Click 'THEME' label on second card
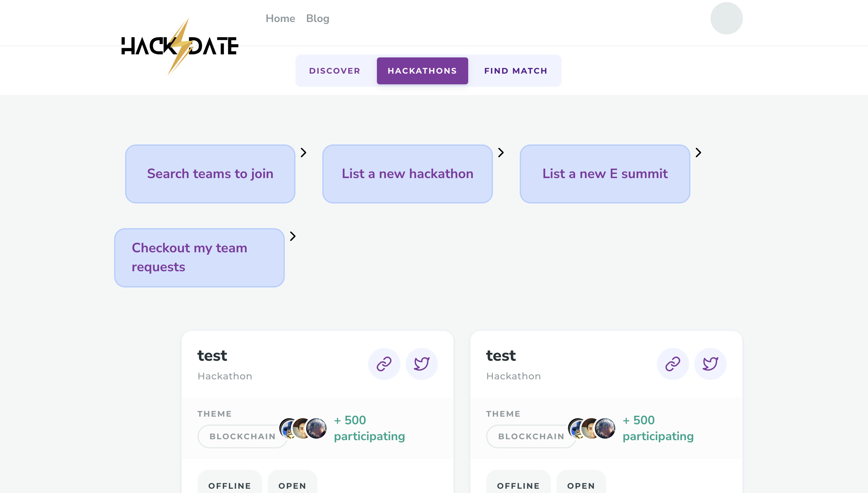The width and height of the screenshot is (868, 493). 503,414
